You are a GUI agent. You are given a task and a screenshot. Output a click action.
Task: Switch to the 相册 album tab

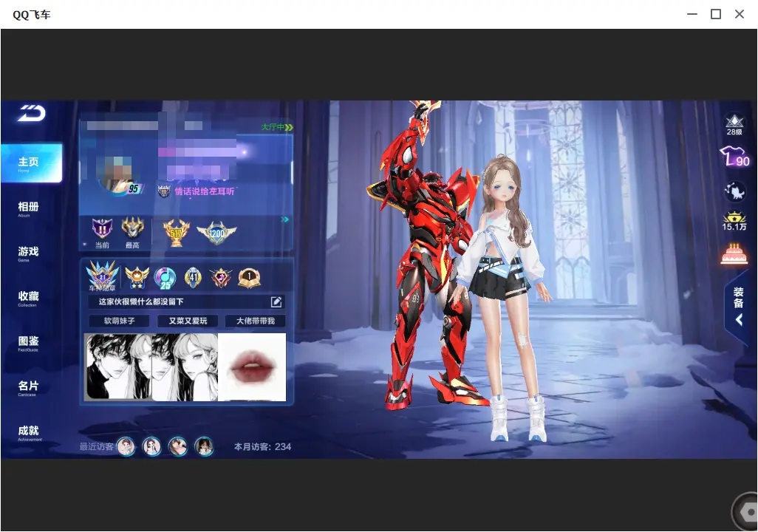click(x=28, y=208)
